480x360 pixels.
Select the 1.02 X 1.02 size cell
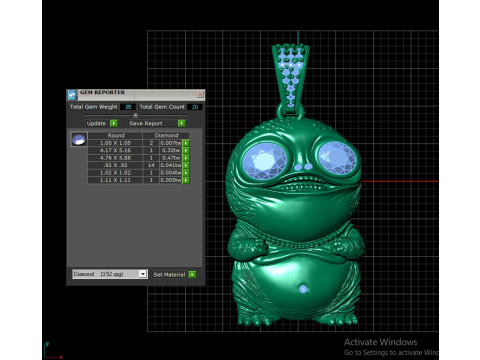[115, 173]
